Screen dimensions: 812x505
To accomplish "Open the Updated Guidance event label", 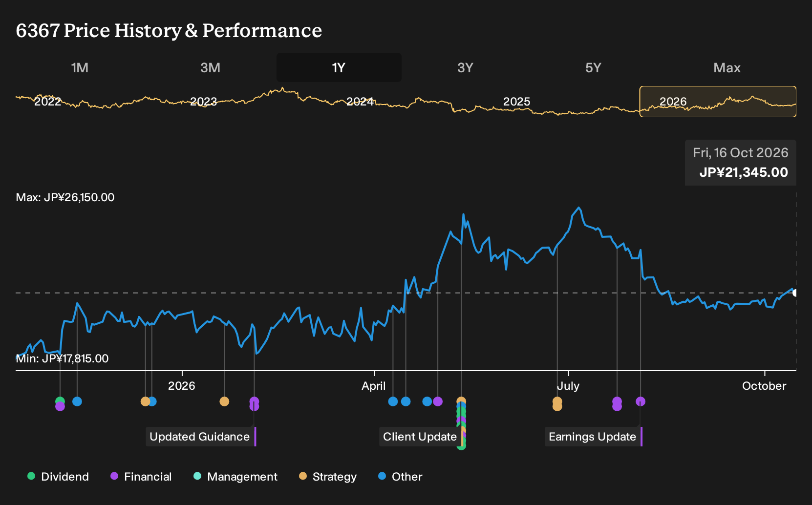I will point(200,437).
